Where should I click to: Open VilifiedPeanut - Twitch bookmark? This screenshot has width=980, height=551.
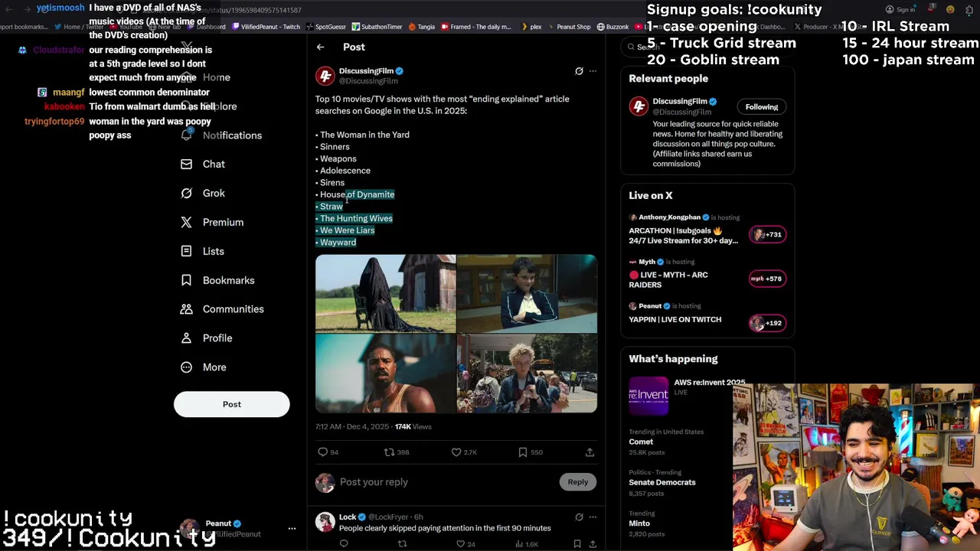(x=266, y=27)
